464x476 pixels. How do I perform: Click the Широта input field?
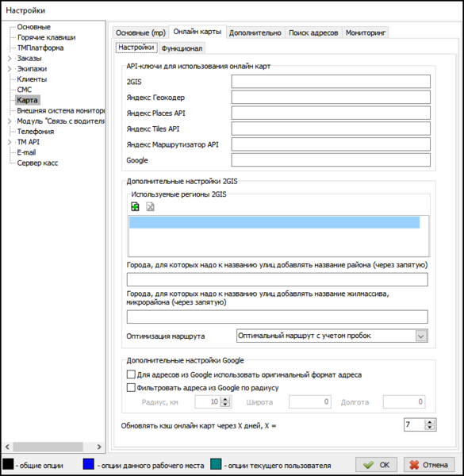pos(310,402)
